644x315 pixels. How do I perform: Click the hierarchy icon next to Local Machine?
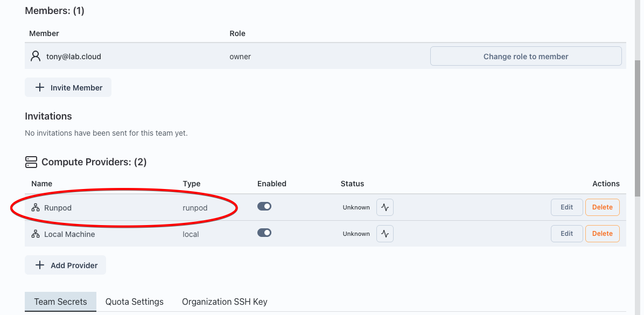[36, 234]
